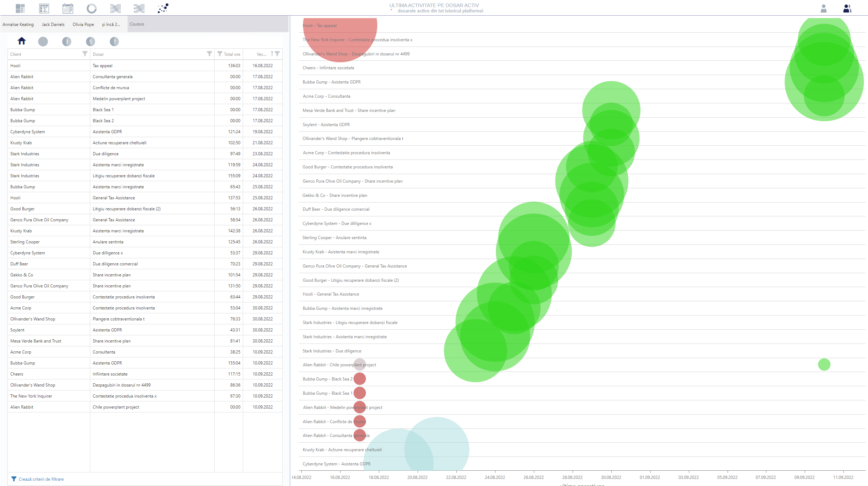Click Mesa Verde Bank and Trust row
Image resolution: width=868 pixels, height=486 pixels.
(x=145, y=341)
